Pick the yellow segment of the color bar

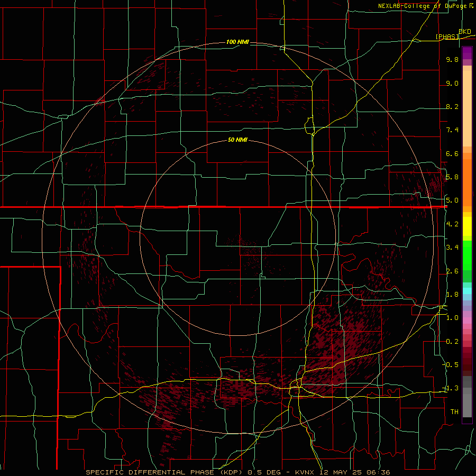tap(467, 226)
